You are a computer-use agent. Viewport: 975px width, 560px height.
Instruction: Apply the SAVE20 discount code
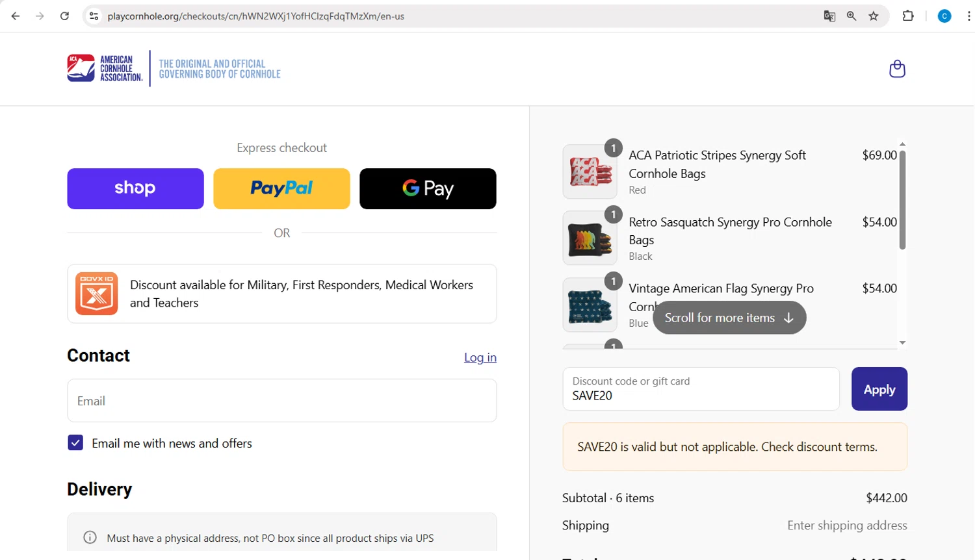point(879,389)
